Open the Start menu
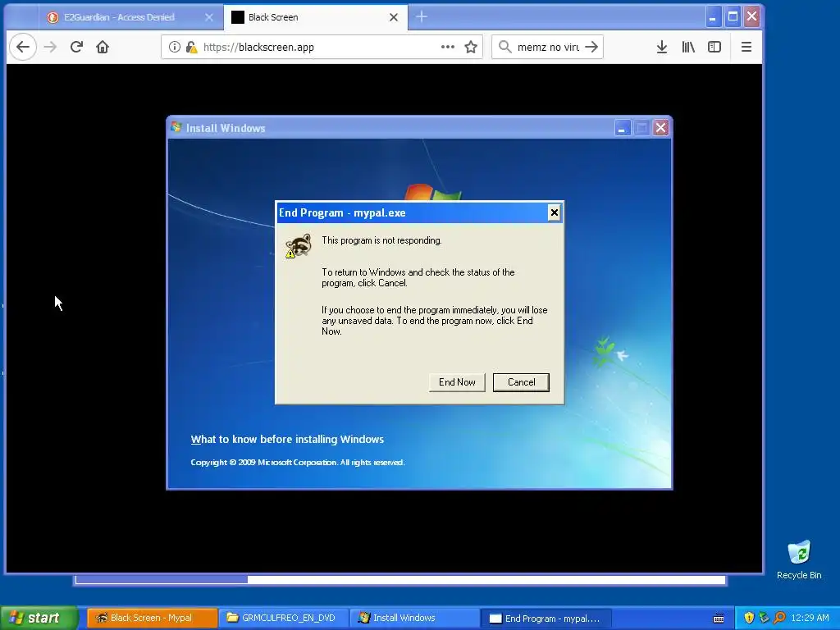 click(x=39, y=618)
